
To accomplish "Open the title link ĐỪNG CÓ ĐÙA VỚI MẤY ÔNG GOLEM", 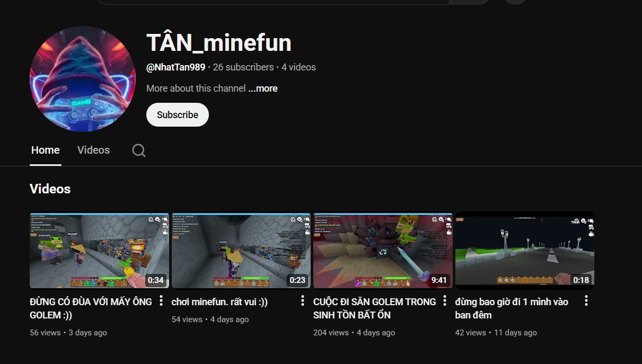I will [91, 308].
